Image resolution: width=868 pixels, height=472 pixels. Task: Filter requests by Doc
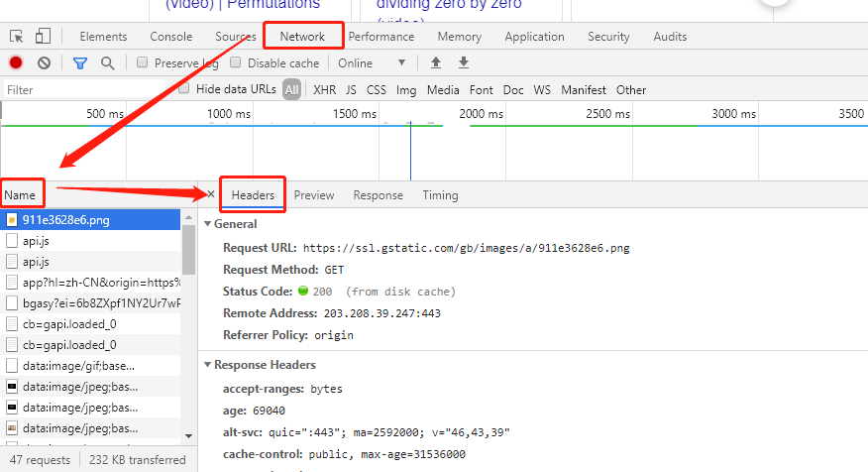click(513, 90)
